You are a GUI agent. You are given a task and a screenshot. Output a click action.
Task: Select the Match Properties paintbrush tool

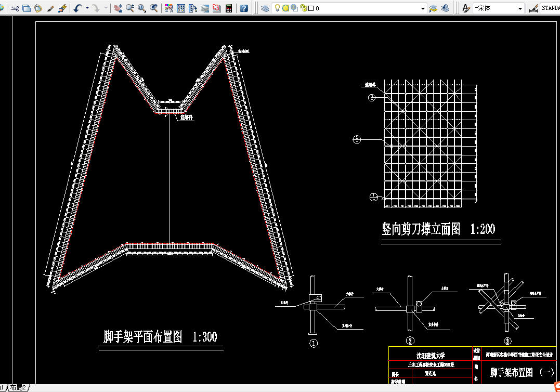click(x=50, y=8)
